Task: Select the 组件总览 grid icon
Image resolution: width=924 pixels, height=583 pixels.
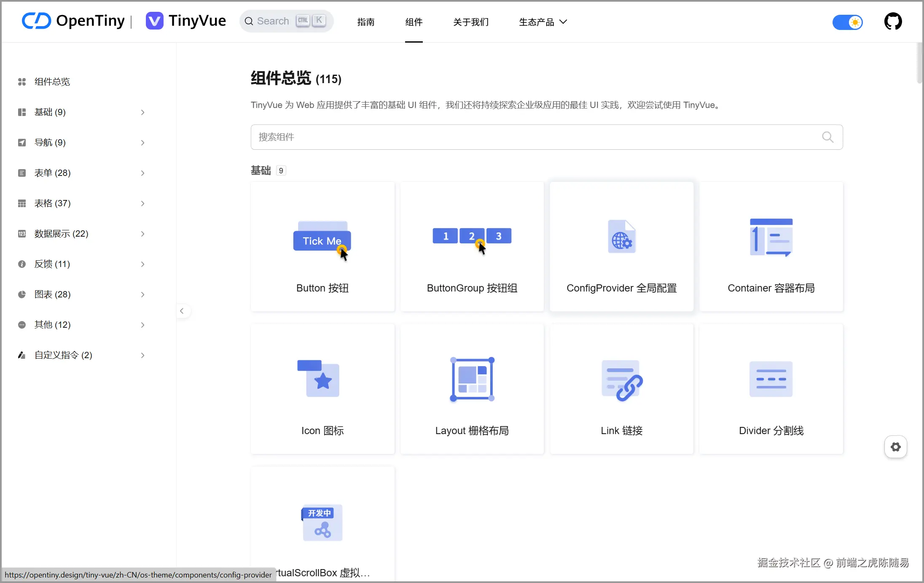Action: [x=22, y=81]
